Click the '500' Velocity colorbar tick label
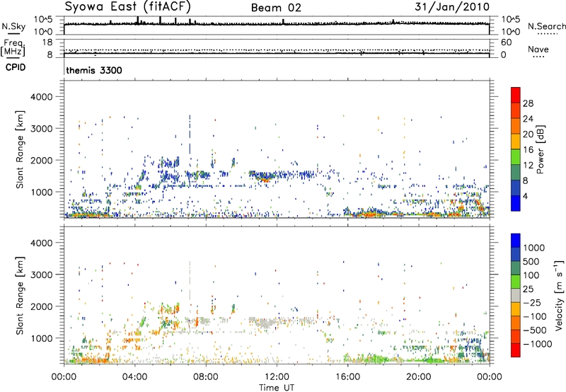 530,262
